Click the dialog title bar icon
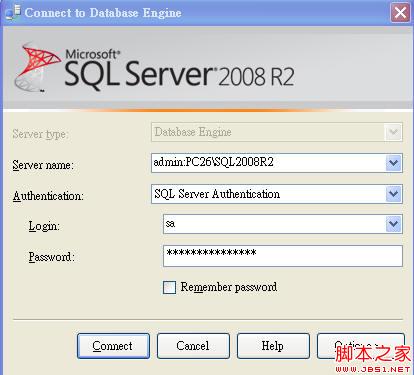 tap(13, 12)
